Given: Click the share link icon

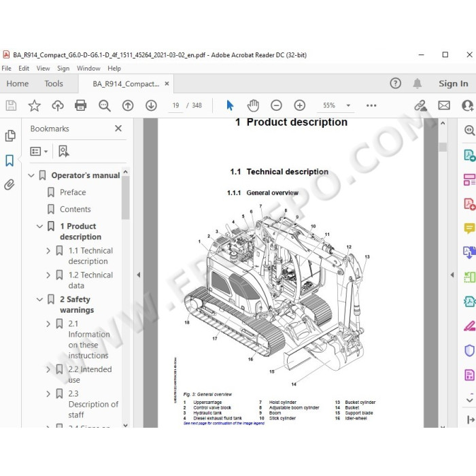Looking at the screenshot, I should coord(421,105).
